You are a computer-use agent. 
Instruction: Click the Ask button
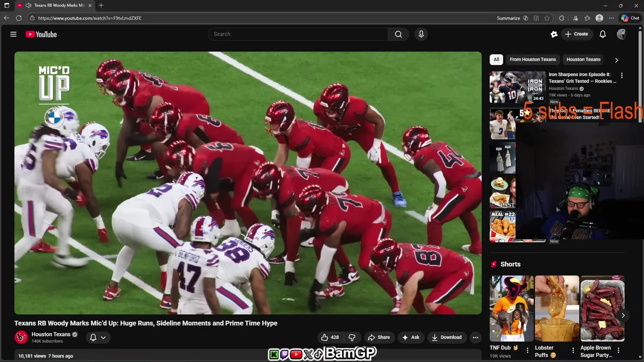411,337
